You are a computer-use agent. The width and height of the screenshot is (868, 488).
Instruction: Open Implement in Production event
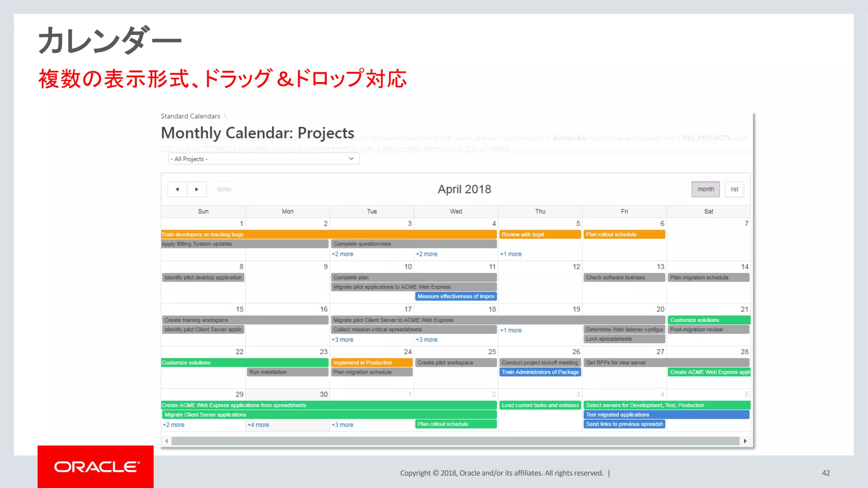(x=372, y=363)
